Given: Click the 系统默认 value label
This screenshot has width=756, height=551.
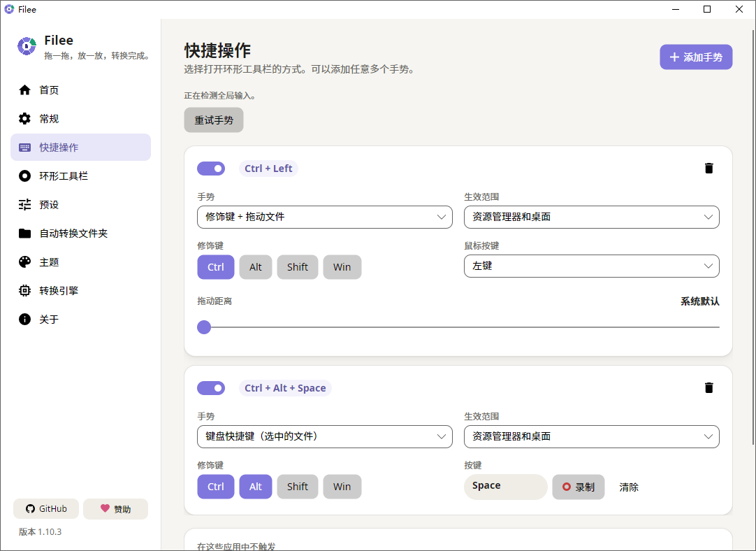Looking at the screenshot, I should pyautogui.click(x=699, y=301).
